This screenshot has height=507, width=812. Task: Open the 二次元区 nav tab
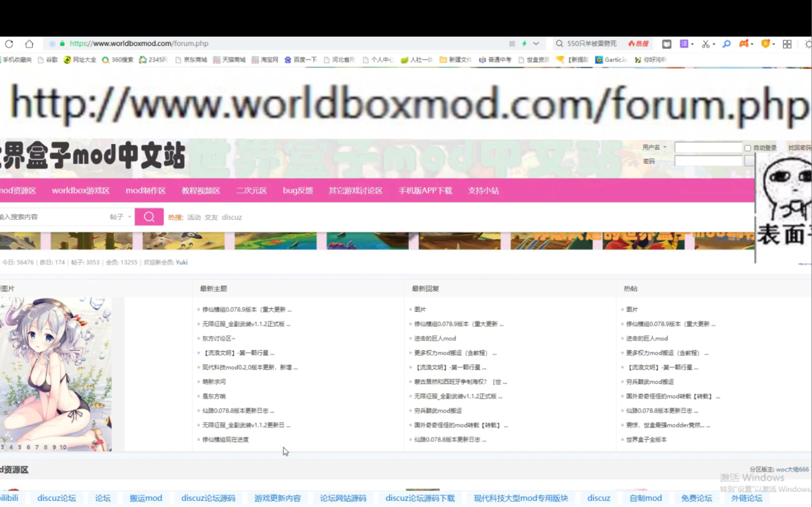pos(251,191)
